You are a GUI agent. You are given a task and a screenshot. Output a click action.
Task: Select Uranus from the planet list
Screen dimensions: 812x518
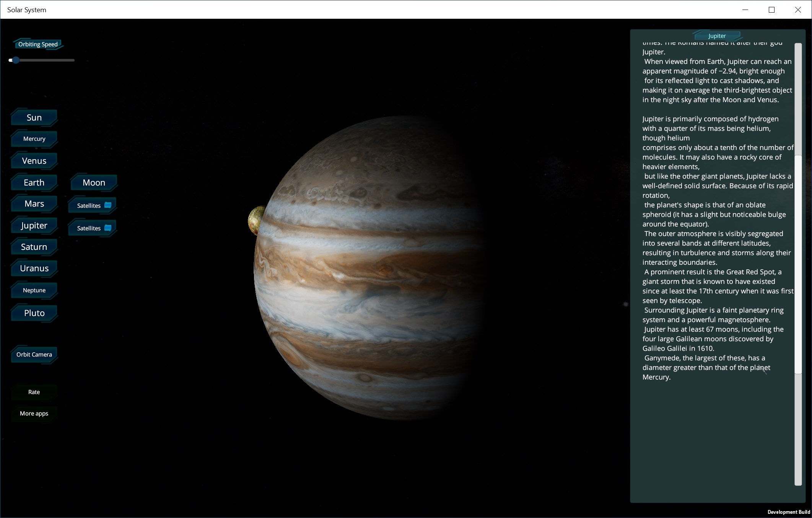pyautogui.click(x=34, y=268)
